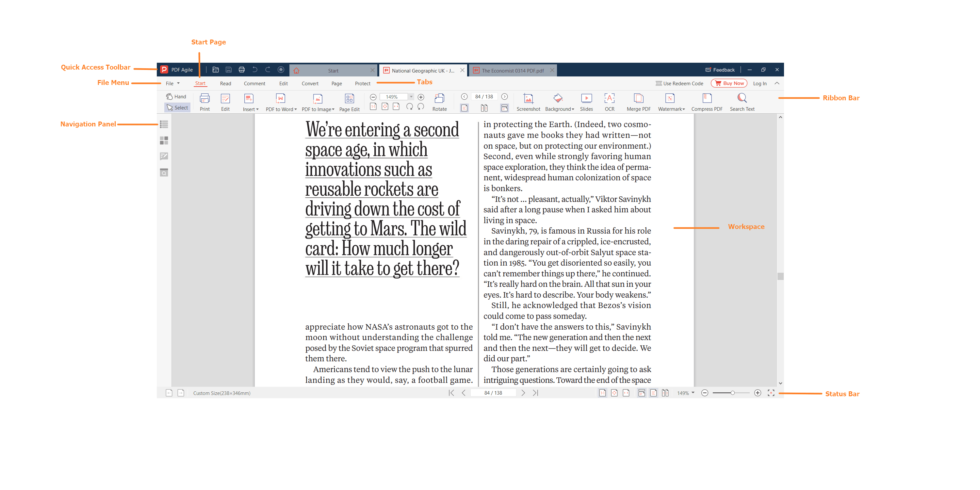Zoom in using the ribbon plus icon
This screenshot has width=980, height=490.
pyautogui.click(x=421, y=97)
